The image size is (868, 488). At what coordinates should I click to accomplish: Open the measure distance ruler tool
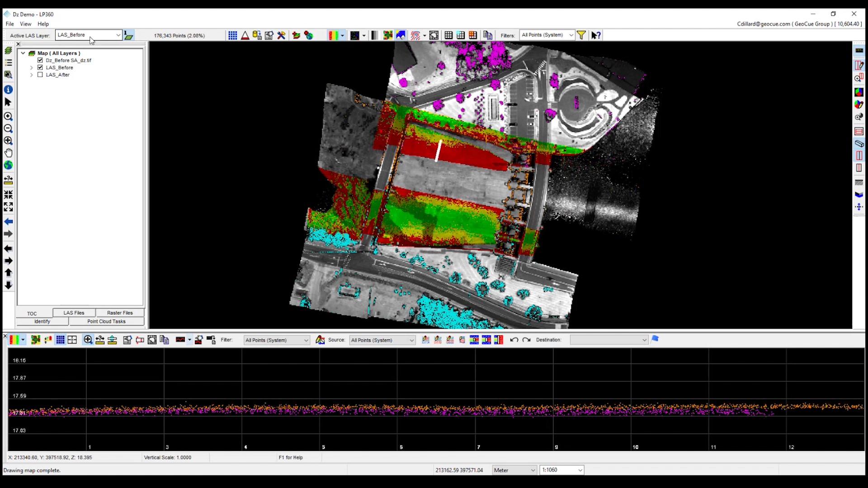[x=8, y=180]
